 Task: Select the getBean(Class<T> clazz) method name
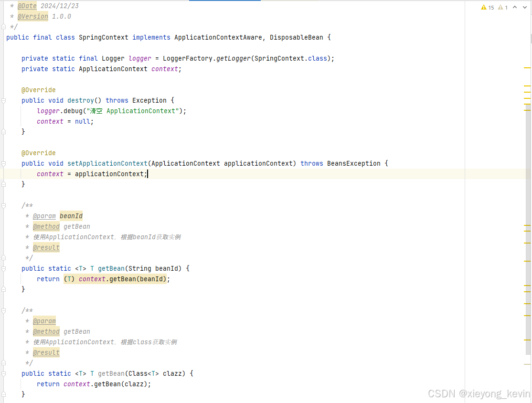111,373
